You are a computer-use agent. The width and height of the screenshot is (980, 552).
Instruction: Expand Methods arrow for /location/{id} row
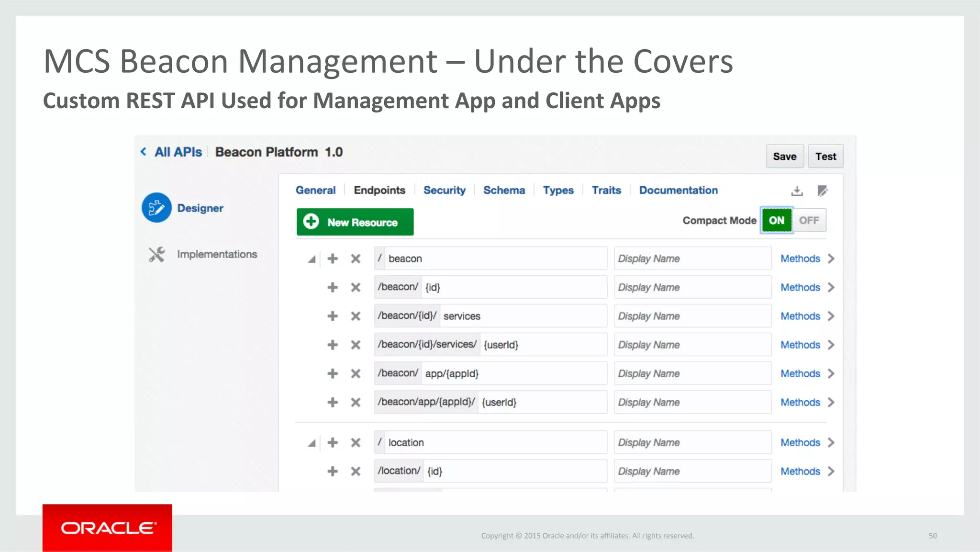831,471
